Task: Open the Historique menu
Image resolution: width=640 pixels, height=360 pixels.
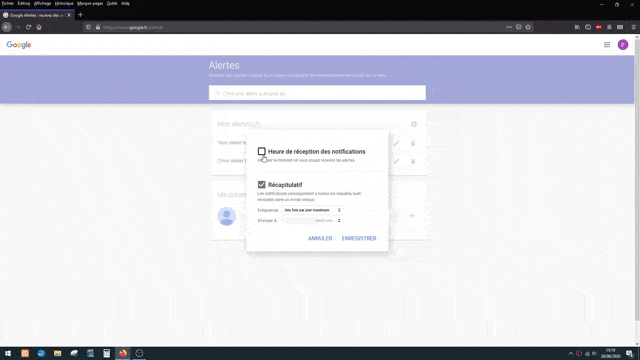Action: coord(64,3)
